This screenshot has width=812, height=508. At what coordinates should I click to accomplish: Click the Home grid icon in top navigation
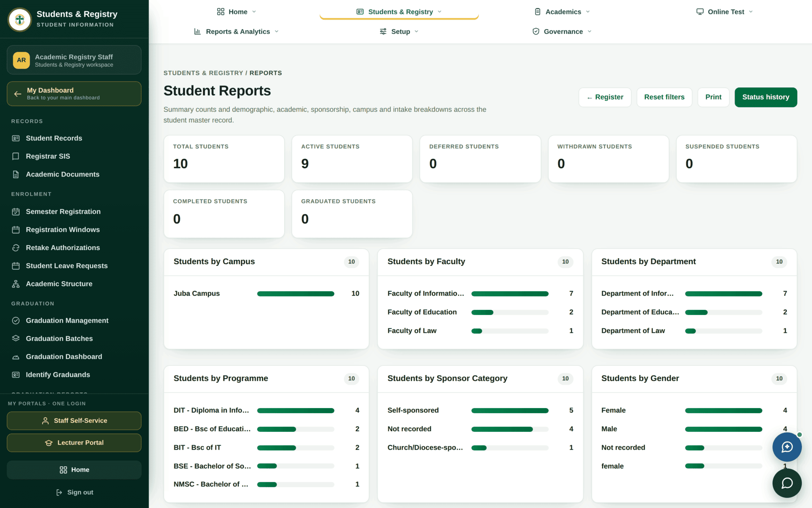221,12
